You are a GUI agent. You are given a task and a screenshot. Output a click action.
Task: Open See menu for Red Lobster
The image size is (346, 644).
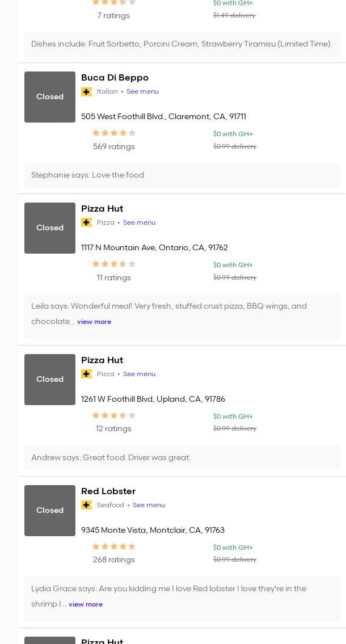149,505
